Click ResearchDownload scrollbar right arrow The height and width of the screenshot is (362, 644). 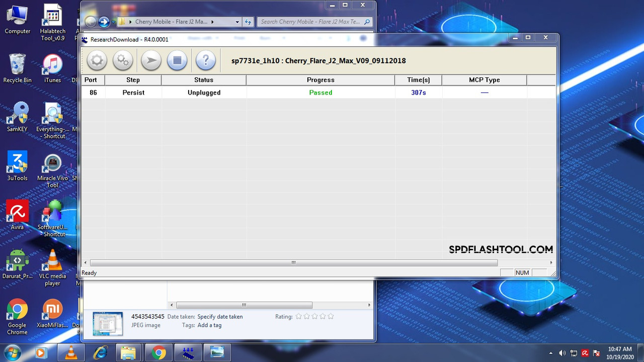[x=551, y=262]
